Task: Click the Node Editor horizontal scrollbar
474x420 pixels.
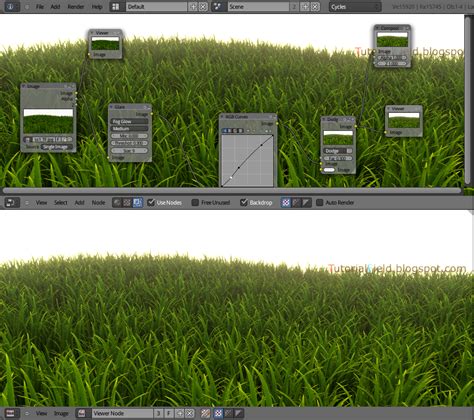Action: (x=232, y=190)
